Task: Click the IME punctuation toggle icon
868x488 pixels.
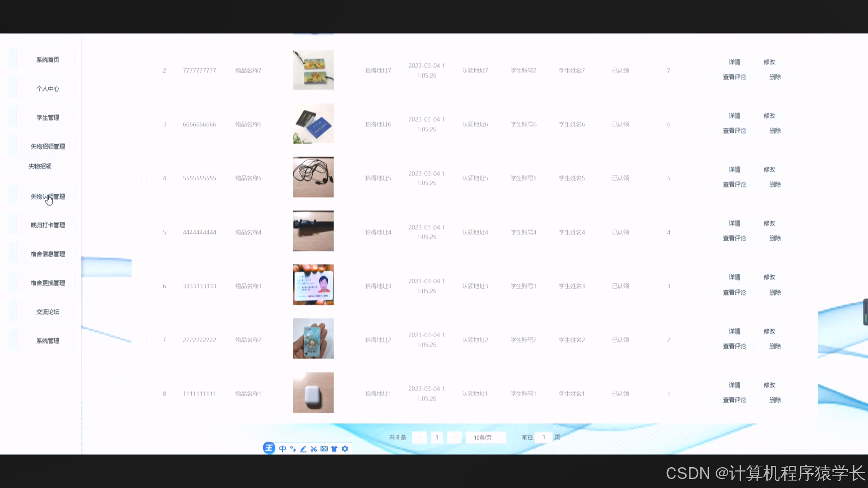Action: point(293,449)
